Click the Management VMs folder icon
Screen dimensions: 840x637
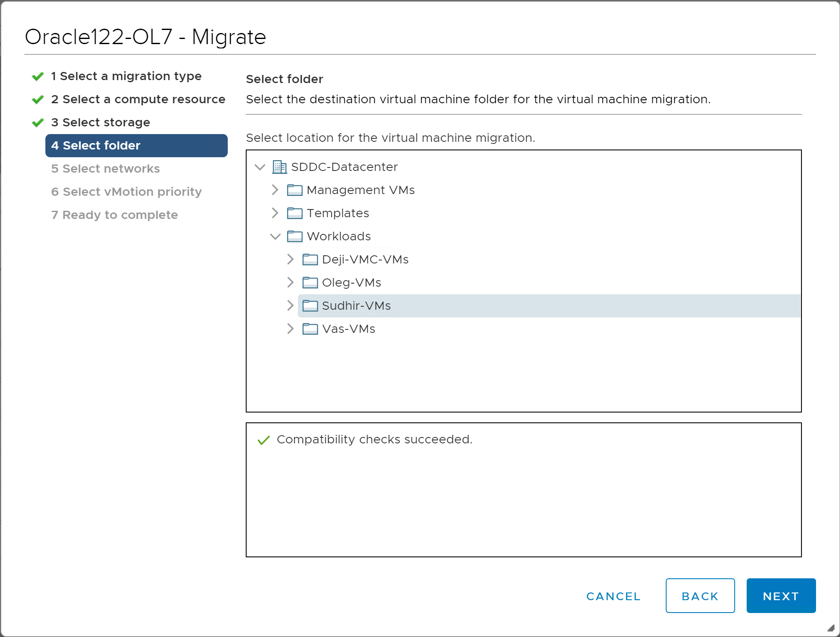[x=295, y=190]
